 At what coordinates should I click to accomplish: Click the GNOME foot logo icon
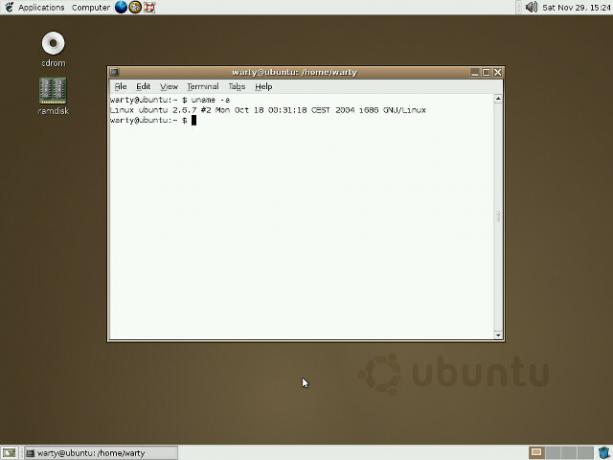pos(9,7)
